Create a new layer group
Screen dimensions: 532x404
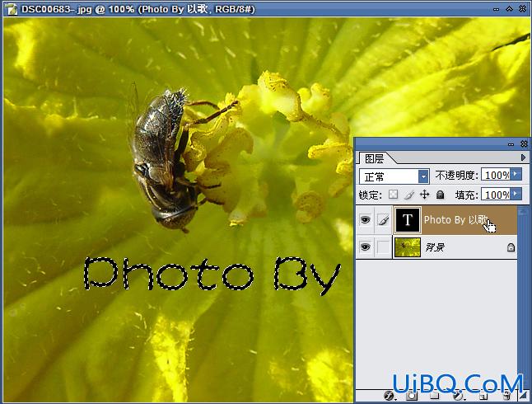[435, 396]
